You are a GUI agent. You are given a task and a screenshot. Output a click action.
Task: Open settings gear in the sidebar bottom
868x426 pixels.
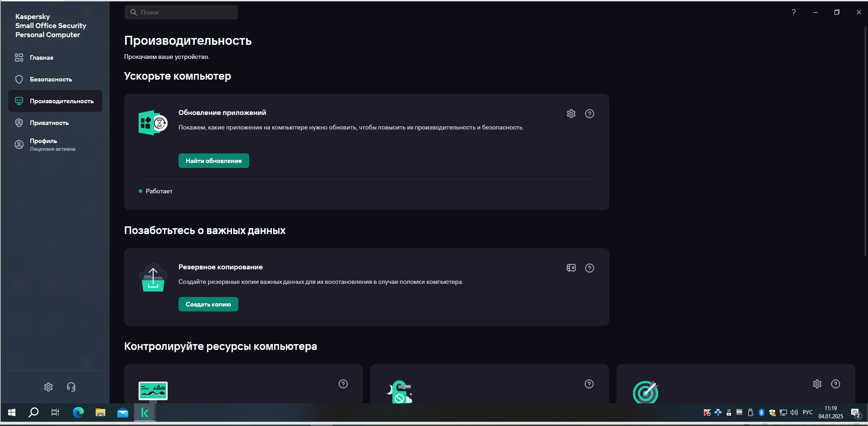[x=48, y=387]
